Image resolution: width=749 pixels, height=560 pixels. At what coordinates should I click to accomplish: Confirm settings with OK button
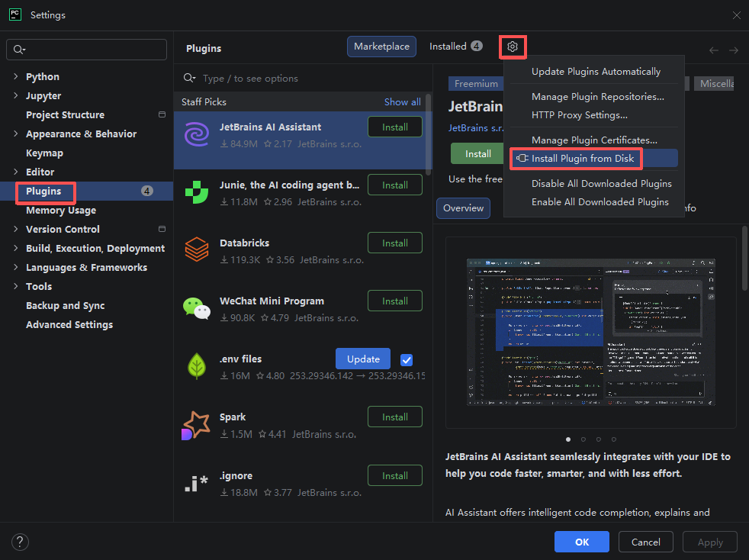pos(582,542)
